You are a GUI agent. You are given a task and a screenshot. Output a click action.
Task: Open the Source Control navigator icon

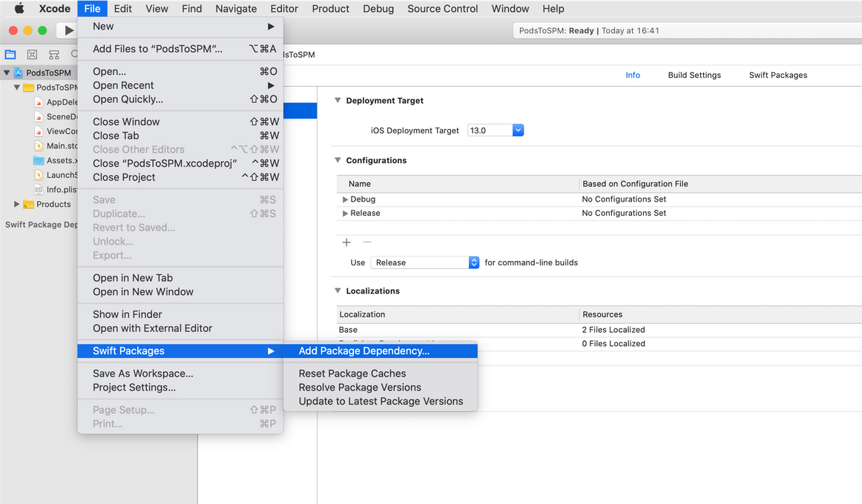pyautogui.click(x=33, y=54)
